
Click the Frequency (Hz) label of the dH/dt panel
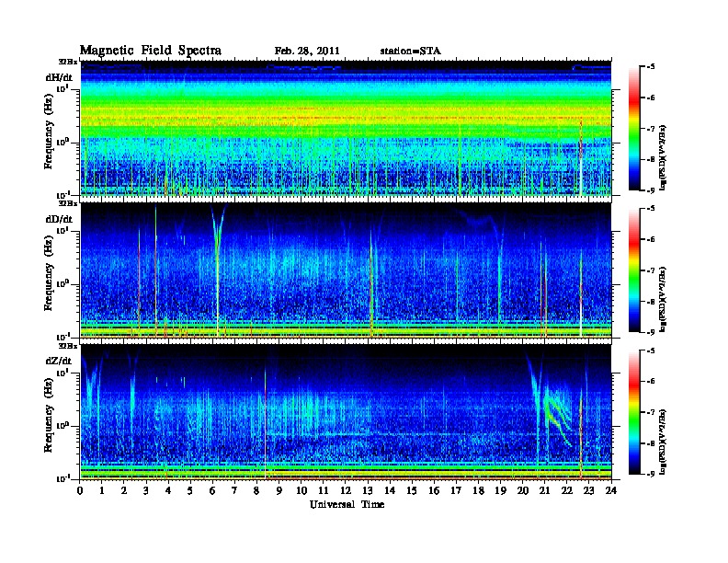pyautogui.click(x=49, y=132)
